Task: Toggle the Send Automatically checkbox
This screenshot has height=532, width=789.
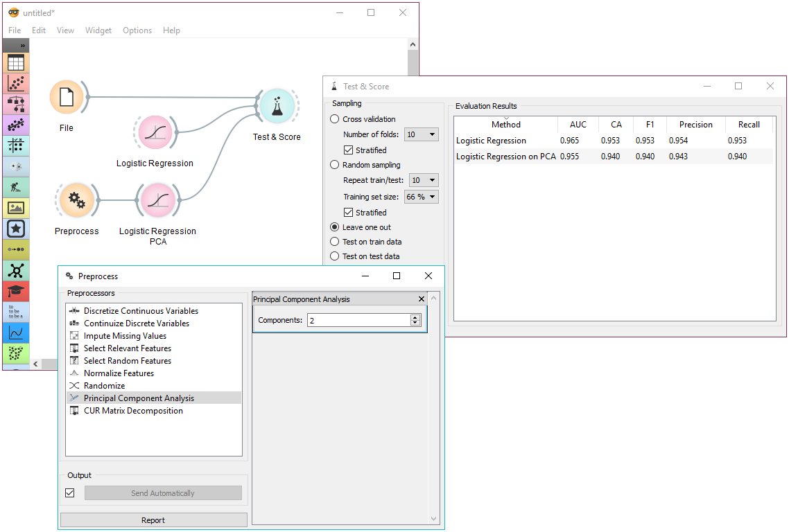Action: [x=70, y=493]
